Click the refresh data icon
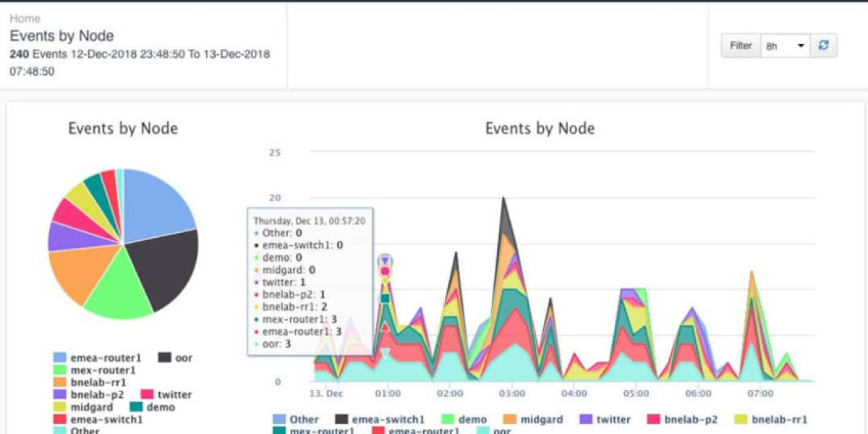The width and height of the screenshot is (868, 434). (824, 45)
